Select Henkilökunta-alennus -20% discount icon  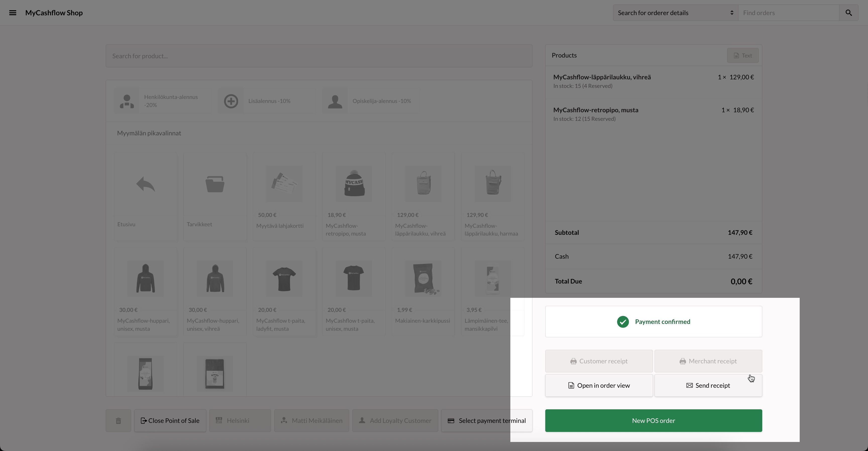127,101
